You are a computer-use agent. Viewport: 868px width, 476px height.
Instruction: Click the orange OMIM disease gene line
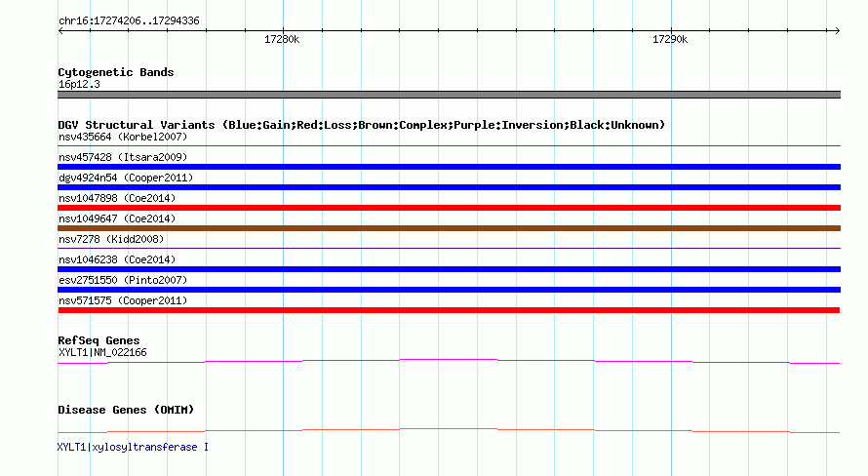click(x=449, y=430)
